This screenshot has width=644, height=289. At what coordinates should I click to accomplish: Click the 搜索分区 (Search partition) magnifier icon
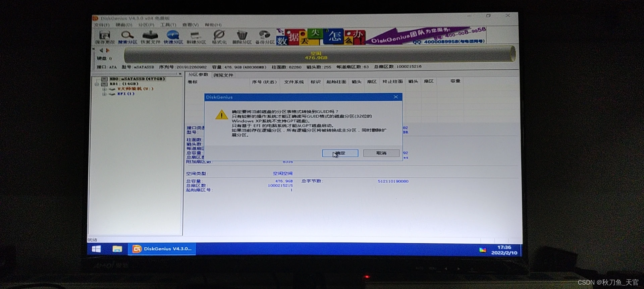click(x=127, y=37)
